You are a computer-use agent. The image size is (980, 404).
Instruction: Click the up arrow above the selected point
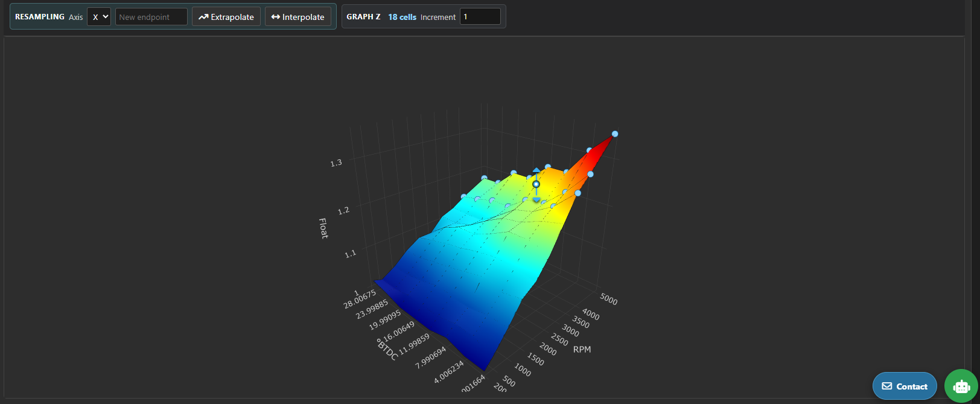(536, 170)
